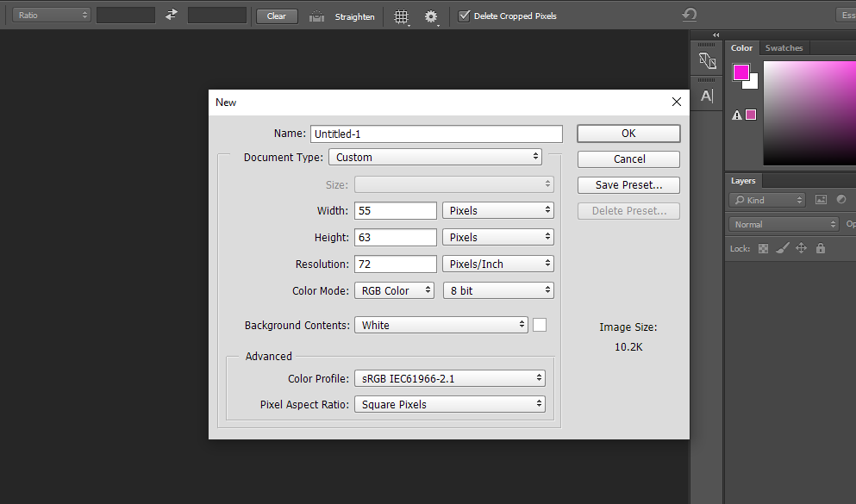Open the Color Profile dropdown
This screenshot has height=504, width=856.
tap(449, 378)
